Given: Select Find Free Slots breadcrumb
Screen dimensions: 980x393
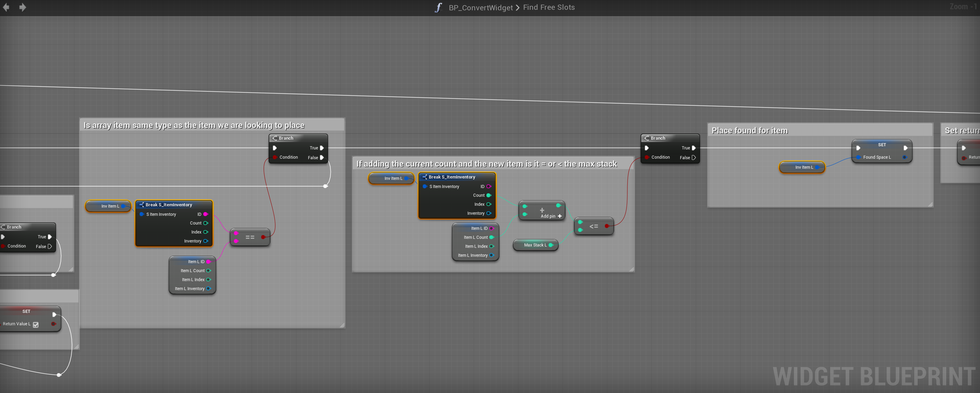Looking at the screenshot, I should (x=549, y=8).
